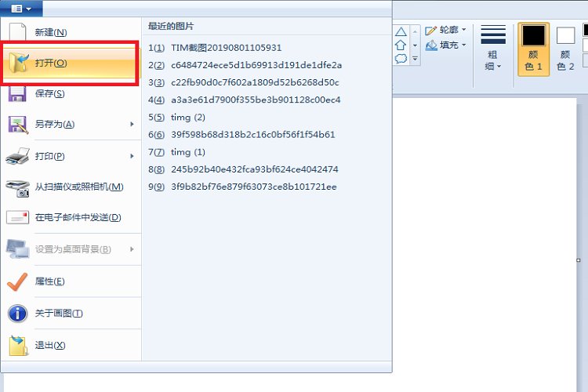This screenshot has width=588, height=392.
Task: Click the 保存 (Save) floppy disk icon
Action: point(17,93)
